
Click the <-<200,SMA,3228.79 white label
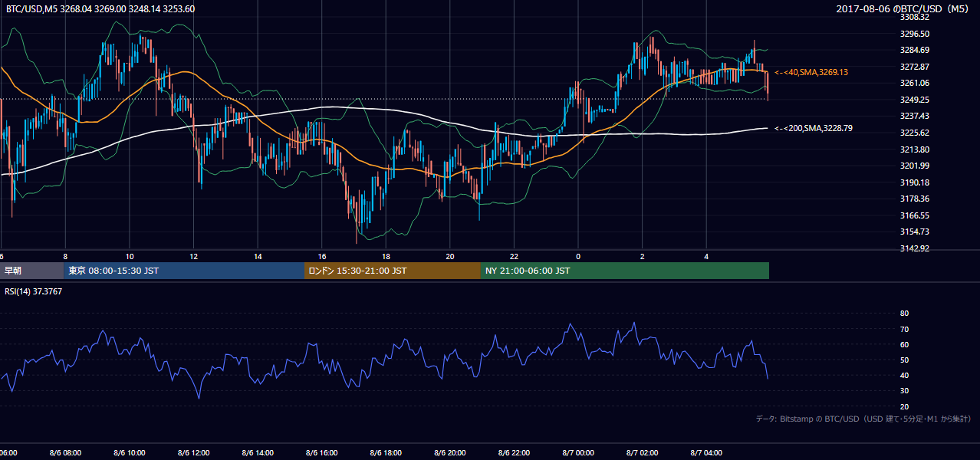(814, 128)
